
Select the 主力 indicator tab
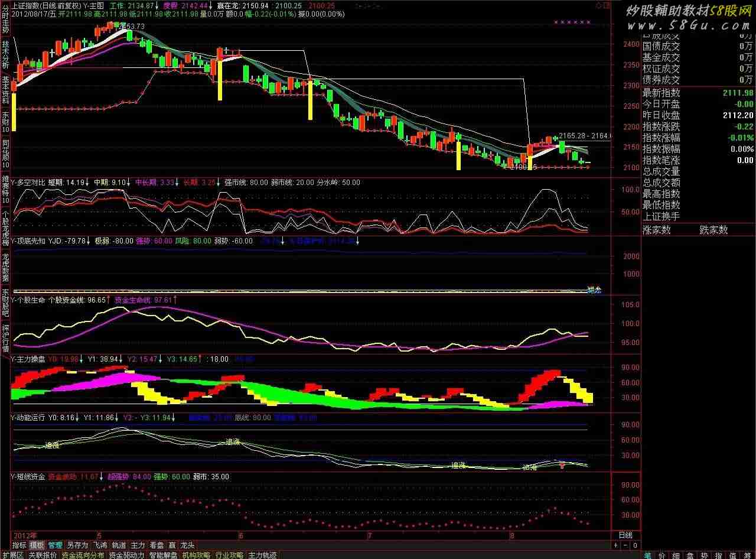(x=138, y=545)
